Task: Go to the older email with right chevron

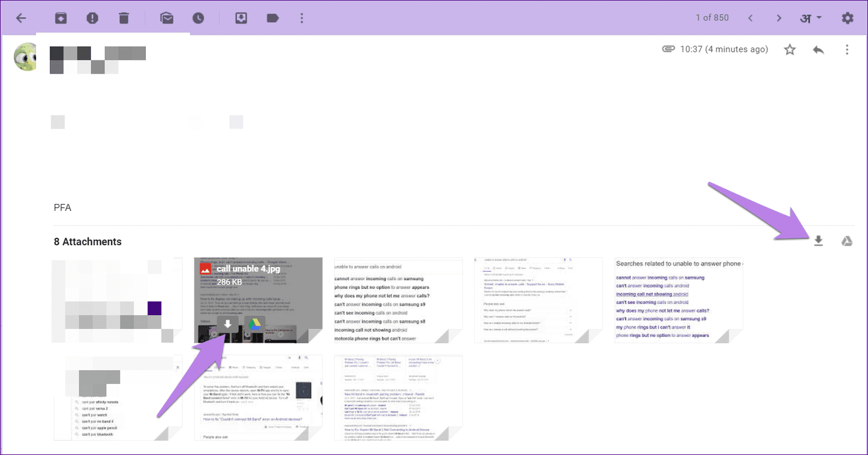Action: pos(779,18)
